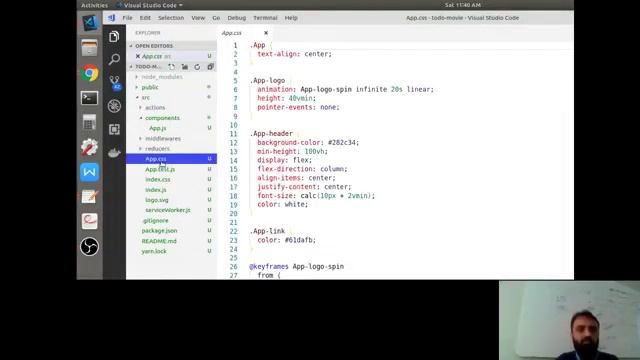Image resolution: width=640 pixels, height=360 pixels.
Task: Click the '.App-logo' selector in code
Action: tap(268, 80)
